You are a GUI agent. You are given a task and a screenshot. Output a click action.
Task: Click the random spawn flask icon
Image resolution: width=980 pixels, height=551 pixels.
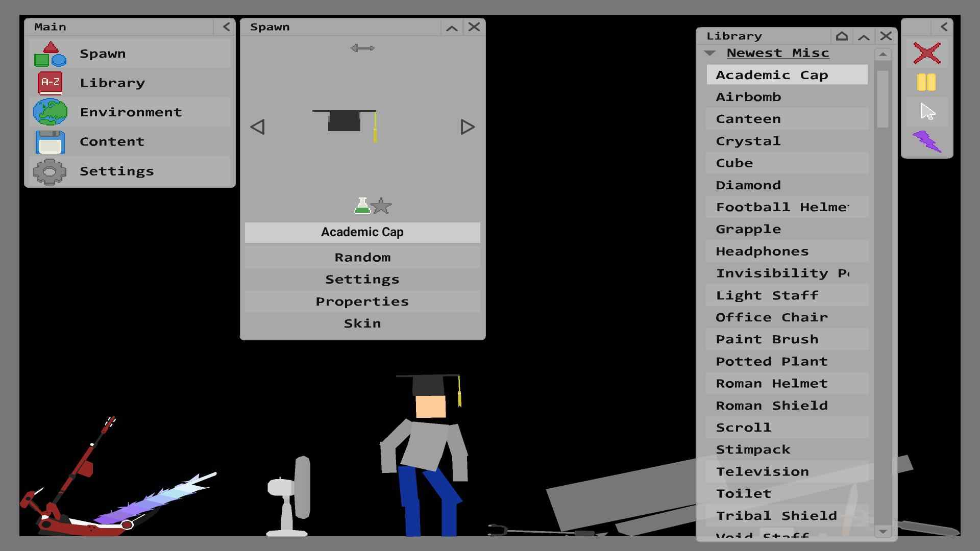click(361, 206)
